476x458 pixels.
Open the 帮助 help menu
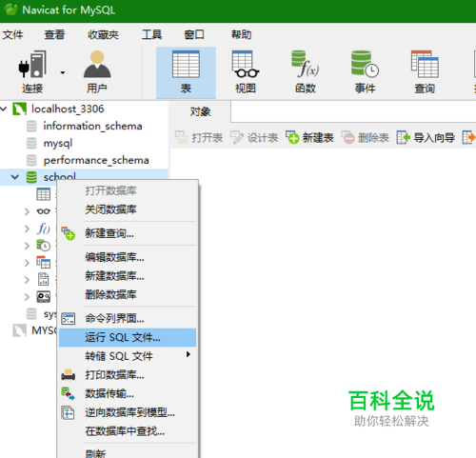pos(241,34)
